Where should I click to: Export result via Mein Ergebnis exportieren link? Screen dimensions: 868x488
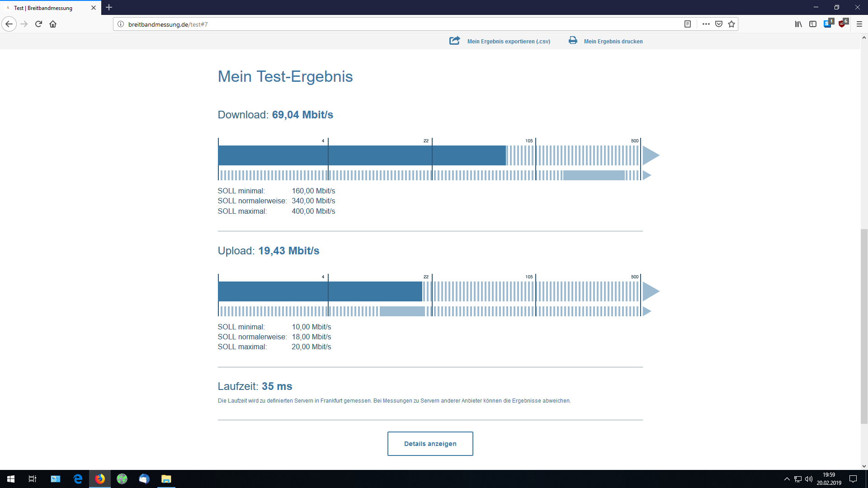coord(509,41)
